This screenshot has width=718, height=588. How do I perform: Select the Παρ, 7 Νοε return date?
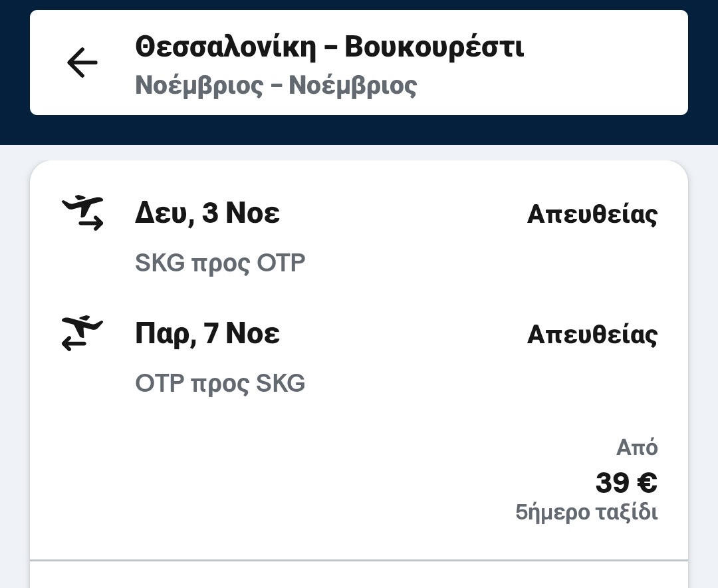[x=207, y=334]
